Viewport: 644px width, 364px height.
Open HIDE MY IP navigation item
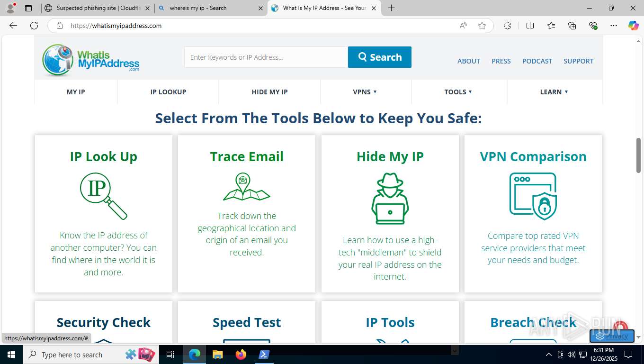click(x=269, y=92)
